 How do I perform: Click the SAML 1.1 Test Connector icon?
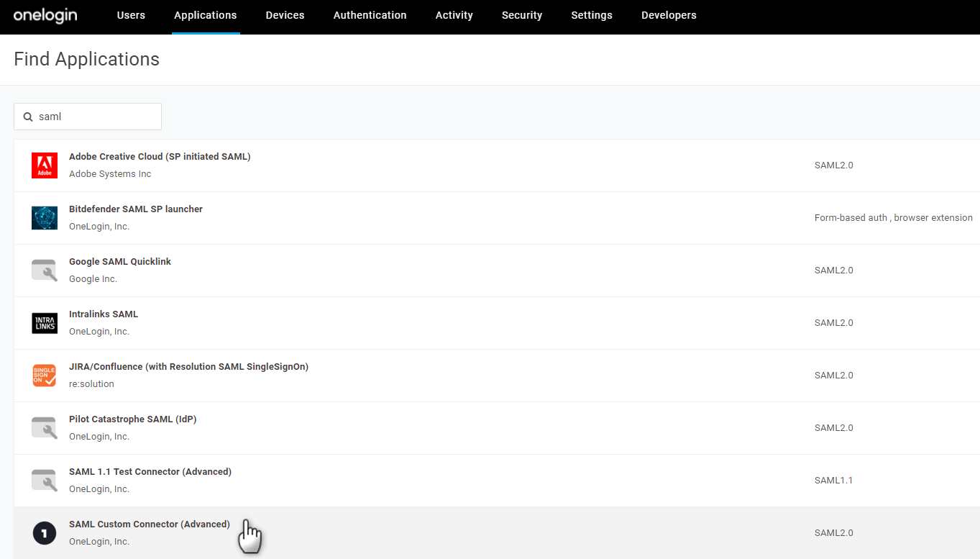pos(45,481)
